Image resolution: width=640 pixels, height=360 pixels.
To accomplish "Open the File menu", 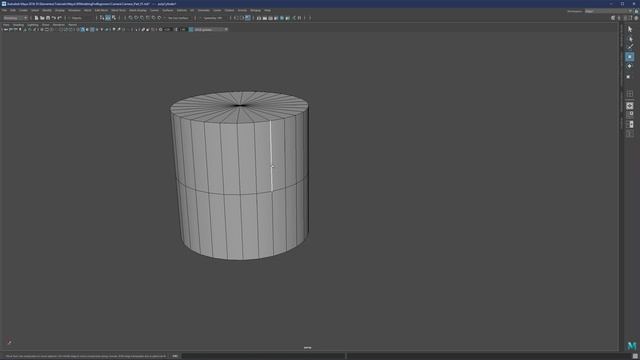I will [x=4, y=10].
